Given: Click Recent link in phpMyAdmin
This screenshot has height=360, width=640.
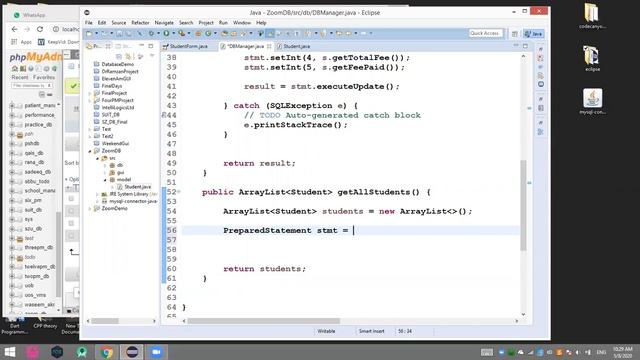Looking at the screenshot, I should coord(20,77).
